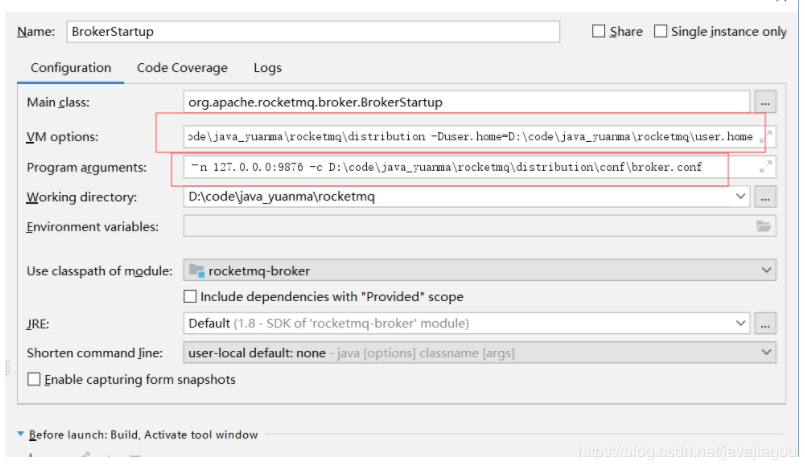The width and height of the screenshot is (805, 470).
Task: Click the rocketmq-broker module folder icon
Action: tap(197, 270)
